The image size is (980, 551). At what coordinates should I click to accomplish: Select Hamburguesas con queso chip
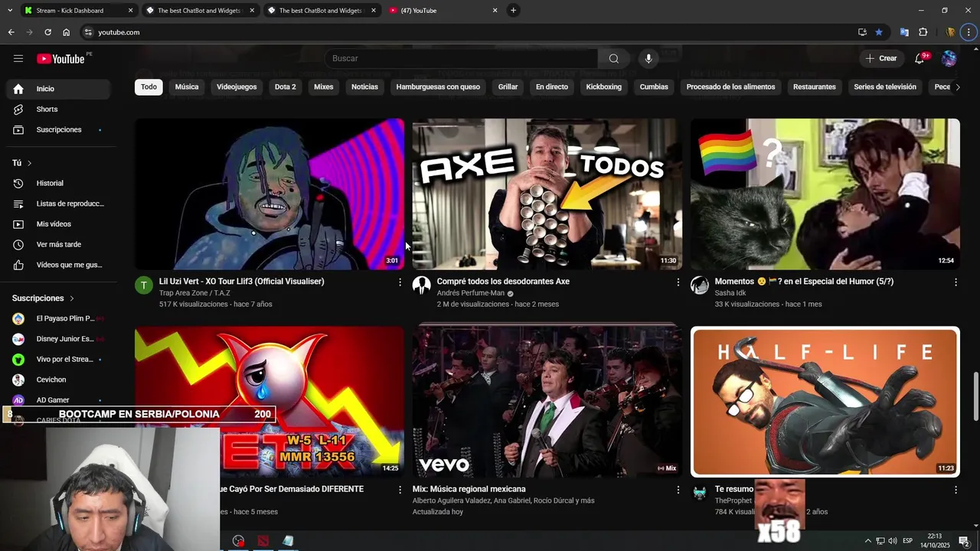click(x=438, y=87)
